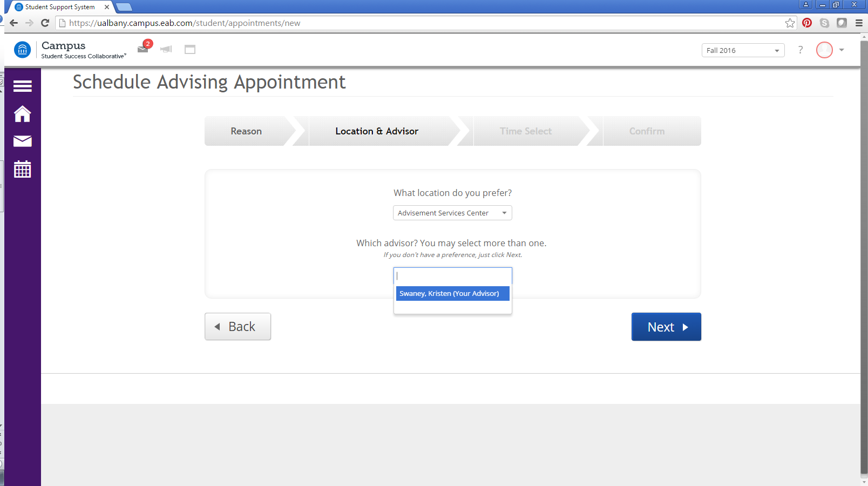The width and height of the screenshot is (868, 486).
Task: Open the sidebar hamburger menu
Action: pos(22,86)
